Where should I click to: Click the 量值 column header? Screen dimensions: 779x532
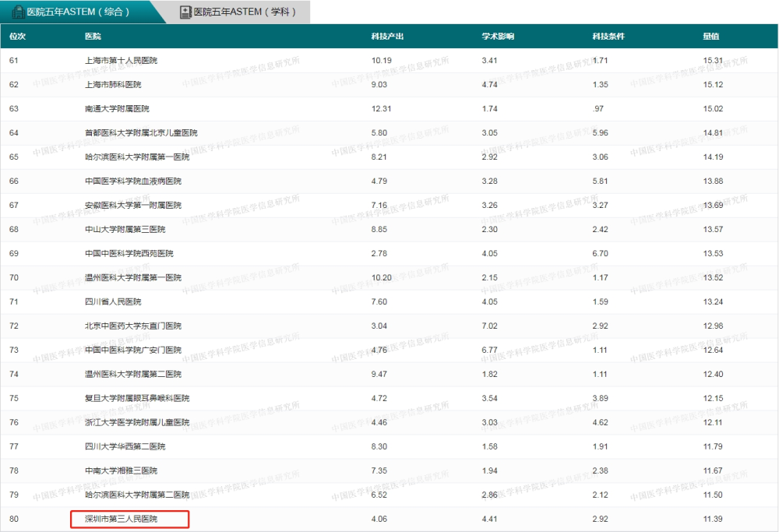pyautogui.click(x=711, y=37)
